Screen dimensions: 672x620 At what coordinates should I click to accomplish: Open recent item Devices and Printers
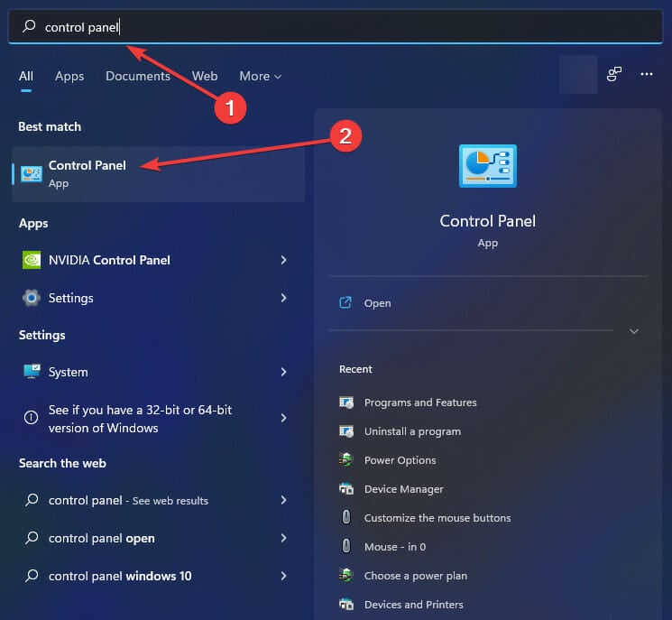(x=413, y=604)
